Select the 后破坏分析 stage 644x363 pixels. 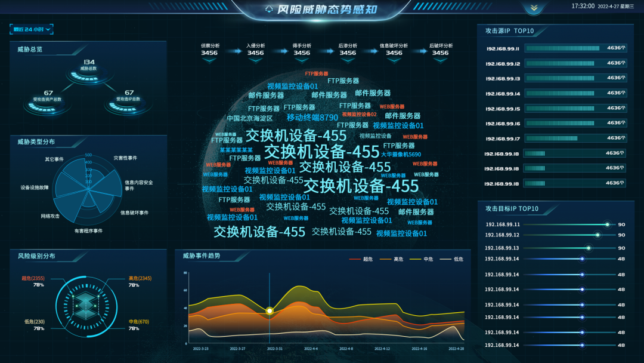tap(440, 50)
